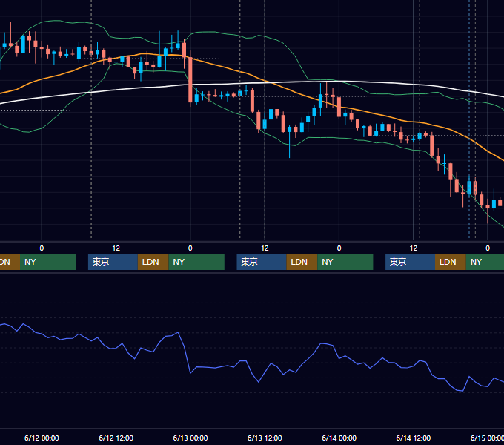This screenshot has width=504, height=445.
Task: Select the LDN session block on 6/13
Action: tap(302, 262)
